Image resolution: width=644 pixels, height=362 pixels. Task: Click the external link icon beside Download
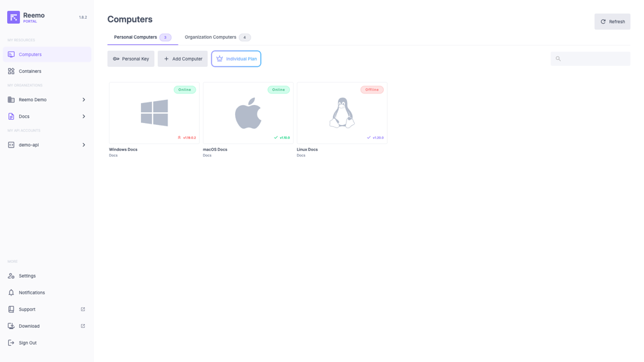click(82, 326)
